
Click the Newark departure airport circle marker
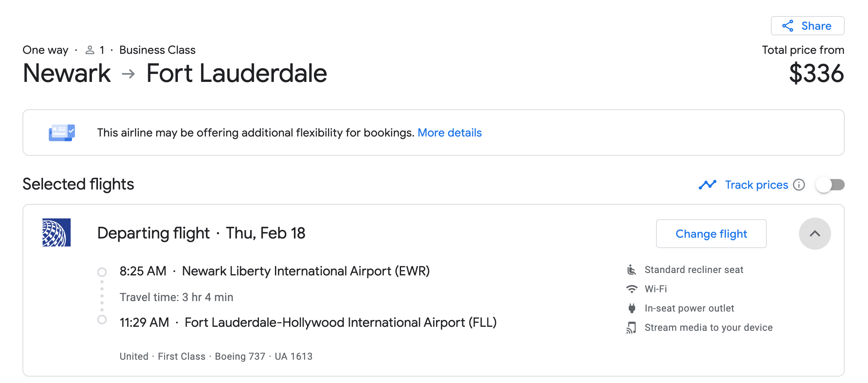pos(102,272)
